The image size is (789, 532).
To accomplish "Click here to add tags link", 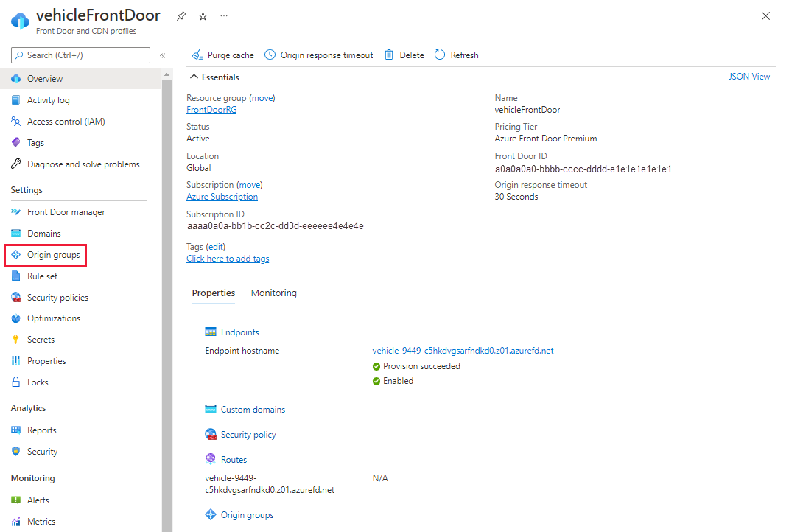I will pos(228,258).
